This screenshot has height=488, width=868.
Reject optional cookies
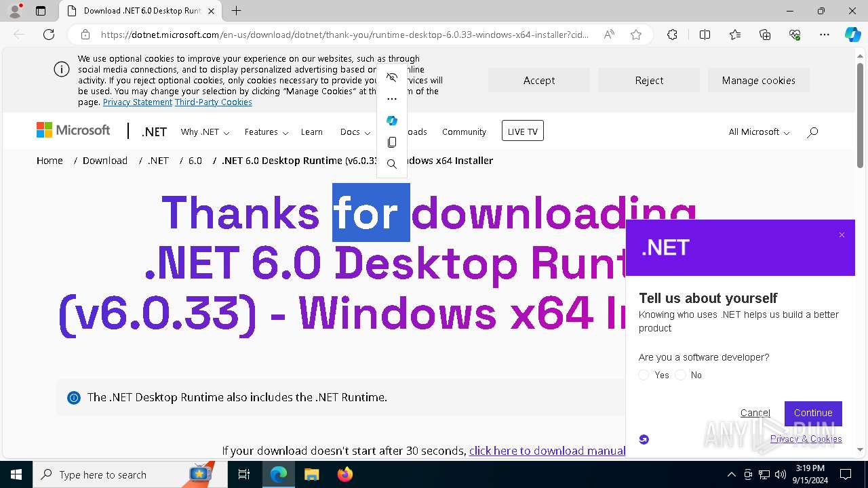pyautogui.click(x=649, y=80)
